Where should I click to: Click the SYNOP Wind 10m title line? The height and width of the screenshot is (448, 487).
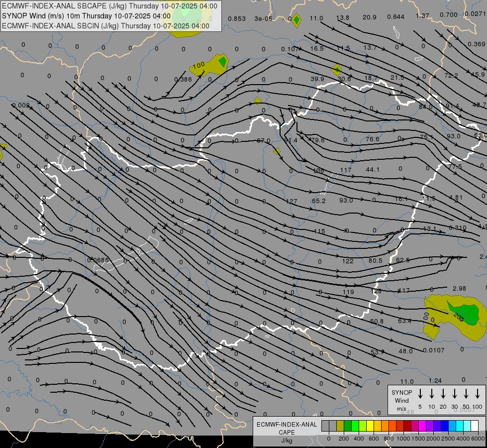coord(87,16)
